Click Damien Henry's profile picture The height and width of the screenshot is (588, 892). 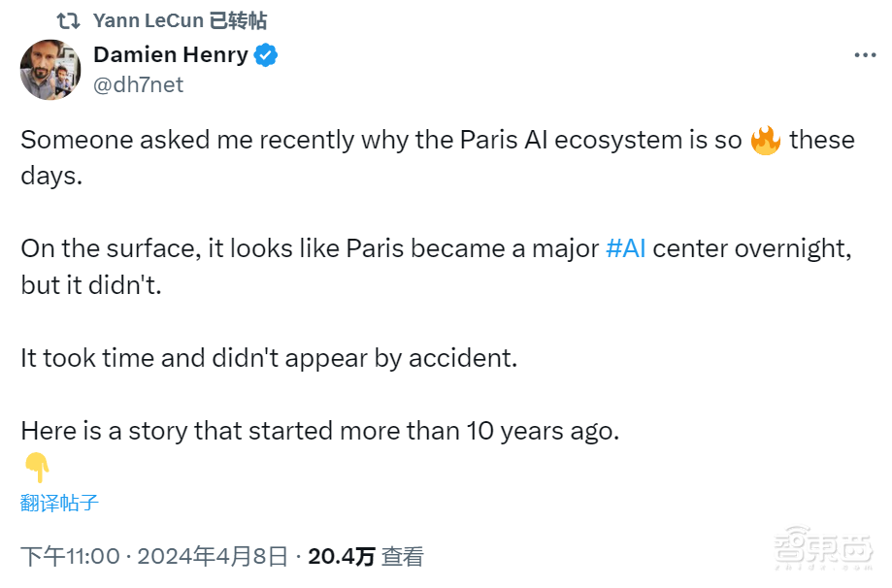[50, 70]
